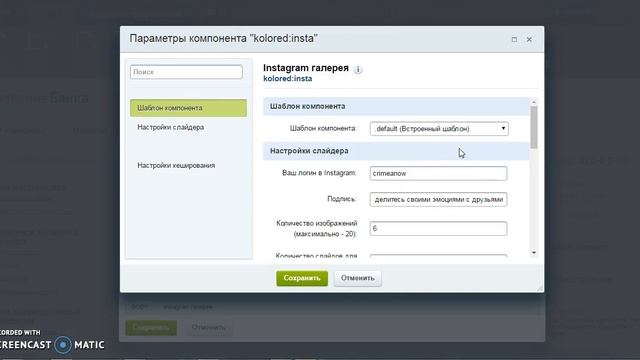Click the vertical scrollbar thumb

(534, 127)
